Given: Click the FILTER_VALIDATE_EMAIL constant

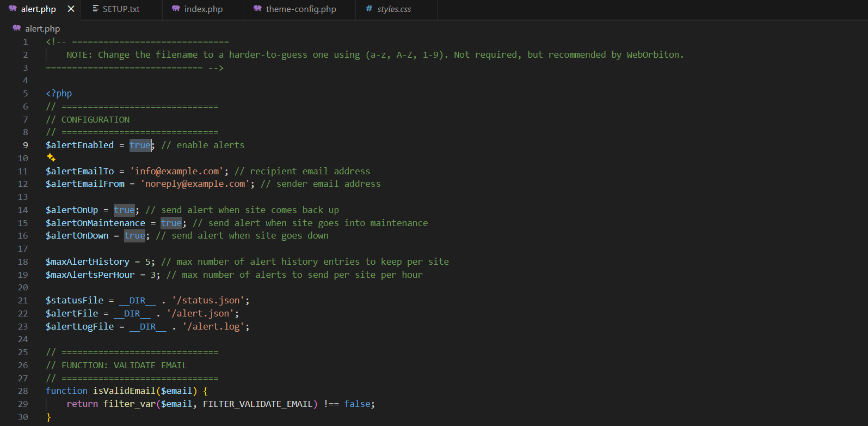Looking at the screenshot, I should pyautogui.click(x=257, y=404).
